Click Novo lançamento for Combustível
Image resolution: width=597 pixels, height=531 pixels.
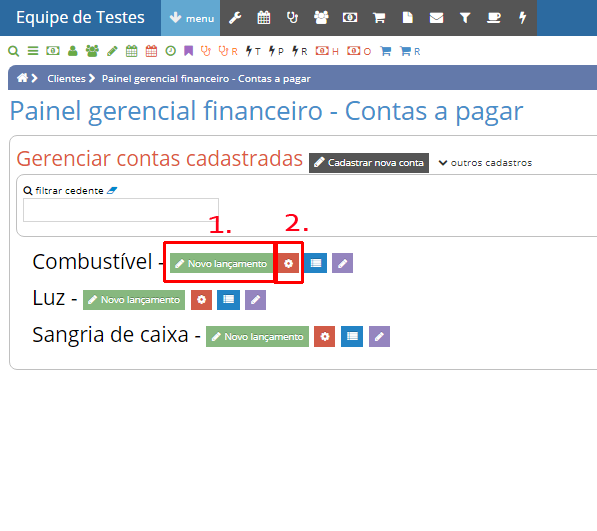click(221, 263)
